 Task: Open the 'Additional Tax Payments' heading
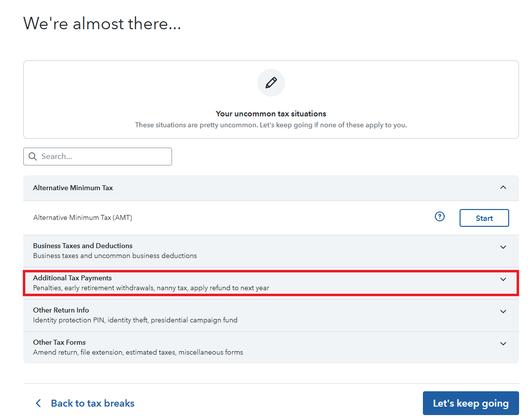coord(72,278)
